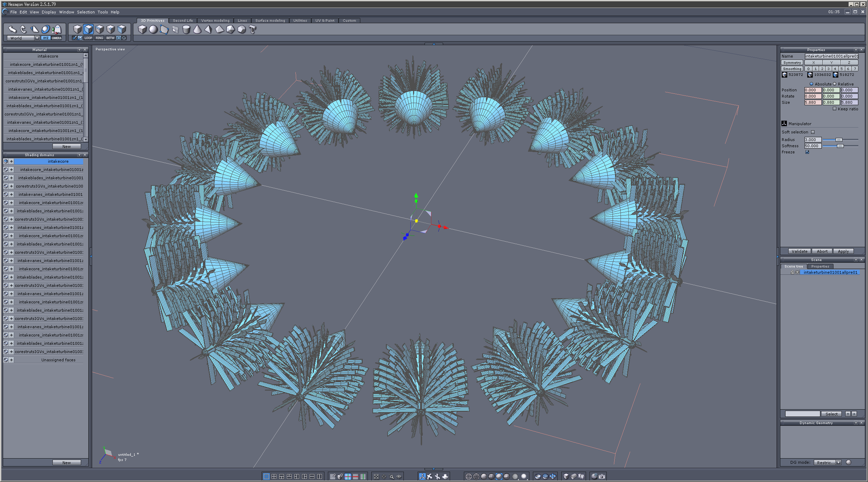868x482 pixels.
Task: Expand the intakecore shading domain
Action: (x=11, y=161)
